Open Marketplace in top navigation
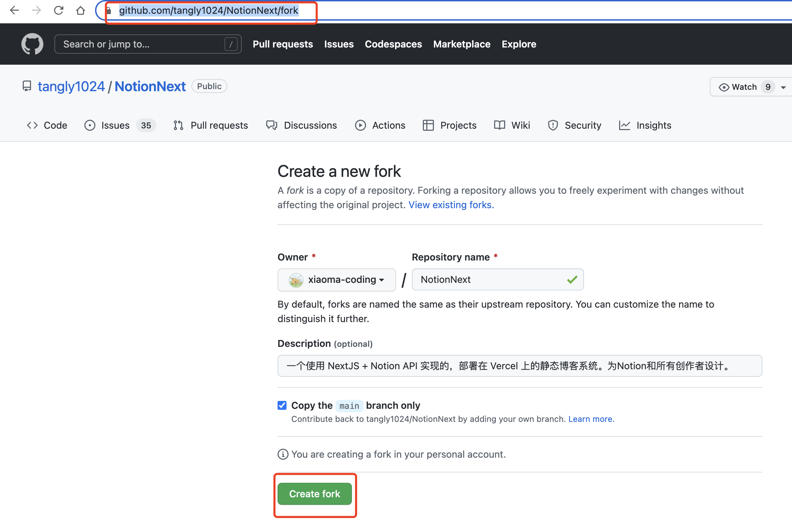Screen dimensions: 792x532 pyautogui.click(x=461, y=44)
